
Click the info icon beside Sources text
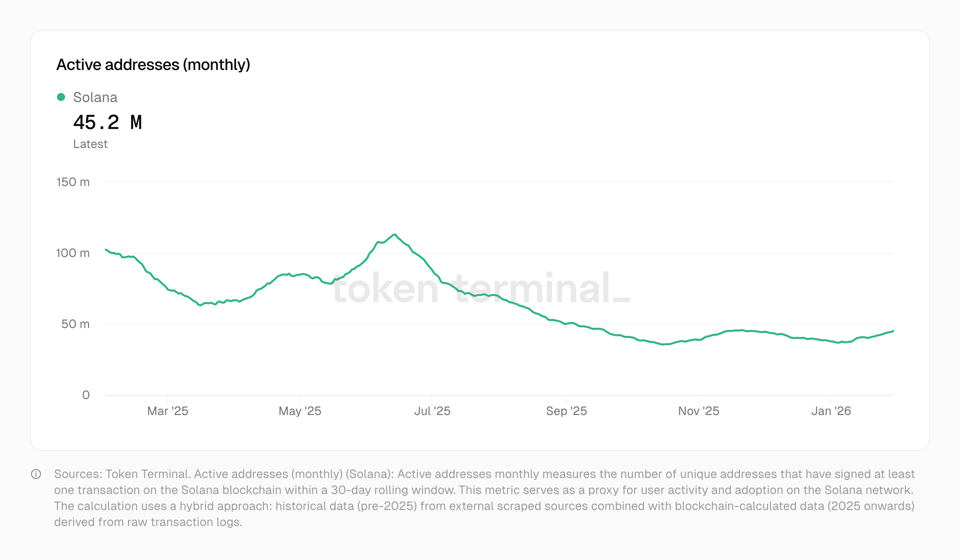(36, 474)
